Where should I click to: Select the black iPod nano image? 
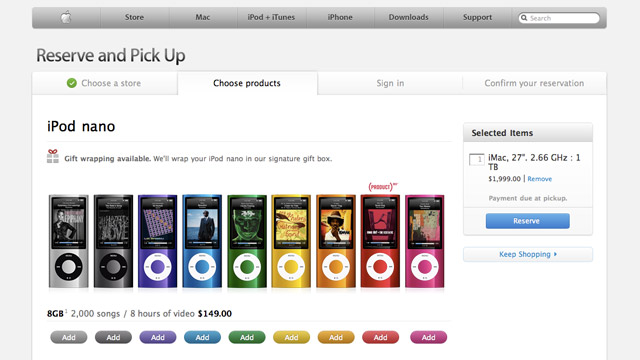[x=113, y=241]
